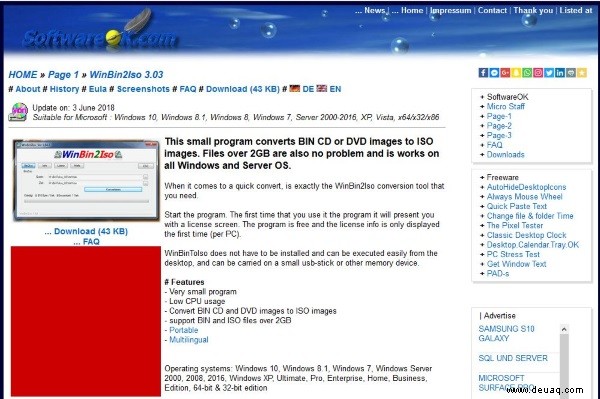
Task: Open the Eula section link
Action: pyautogui.click(x=98, y=89)
